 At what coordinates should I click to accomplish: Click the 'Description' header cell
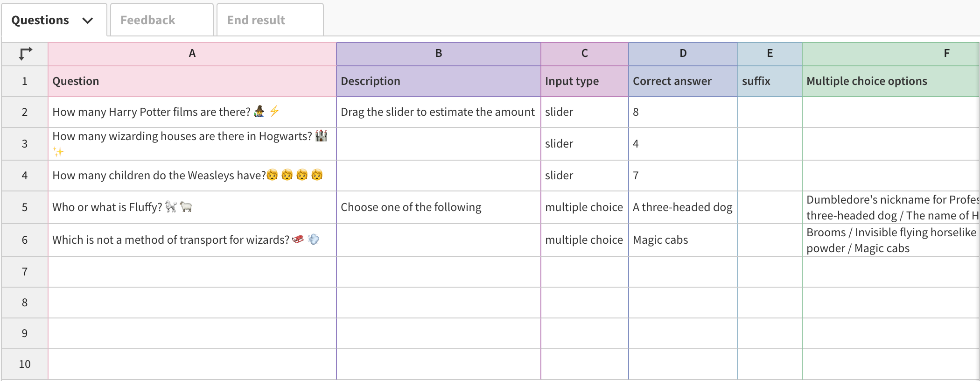439,81
